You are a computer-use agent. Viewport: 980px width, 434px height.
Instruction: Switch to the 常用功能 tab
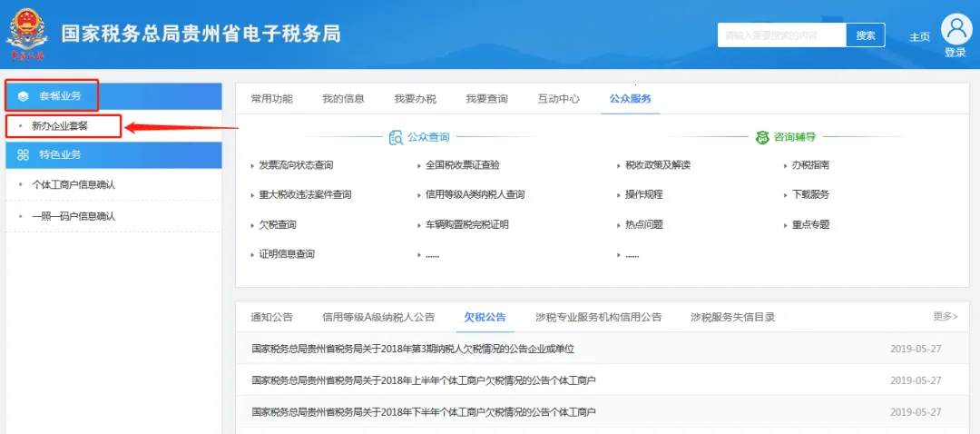(271, 99)
